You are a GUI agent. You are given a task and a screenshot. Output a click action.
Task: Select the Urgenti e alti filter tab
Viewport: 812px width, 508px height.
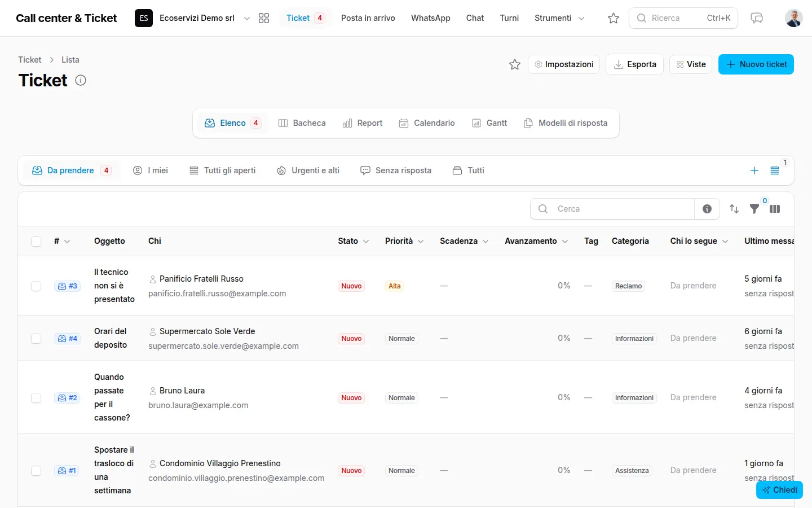[x=308, y=170]
